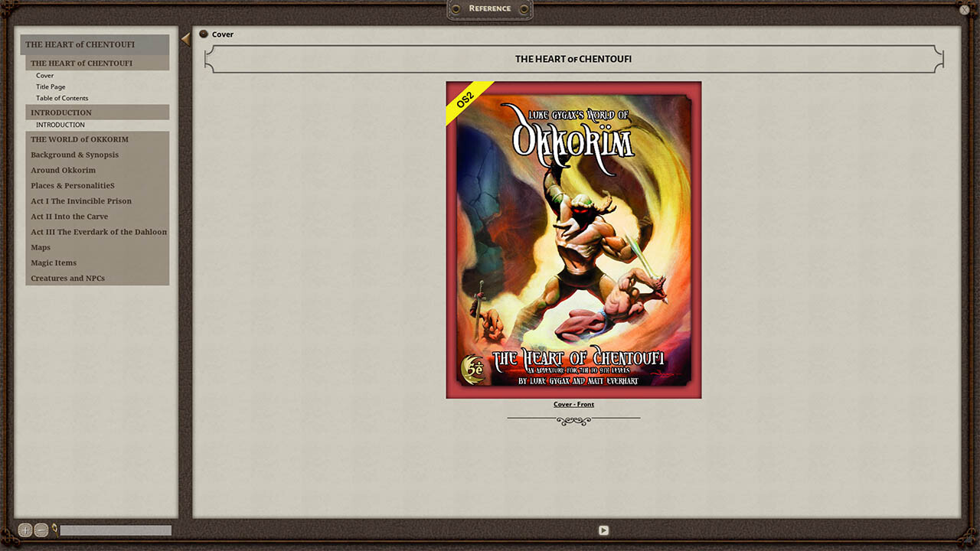Expand THE WORLD of OKKORIM chapter
The width and height of the screenshot is (980, 551).
click(x=97, y=139)
